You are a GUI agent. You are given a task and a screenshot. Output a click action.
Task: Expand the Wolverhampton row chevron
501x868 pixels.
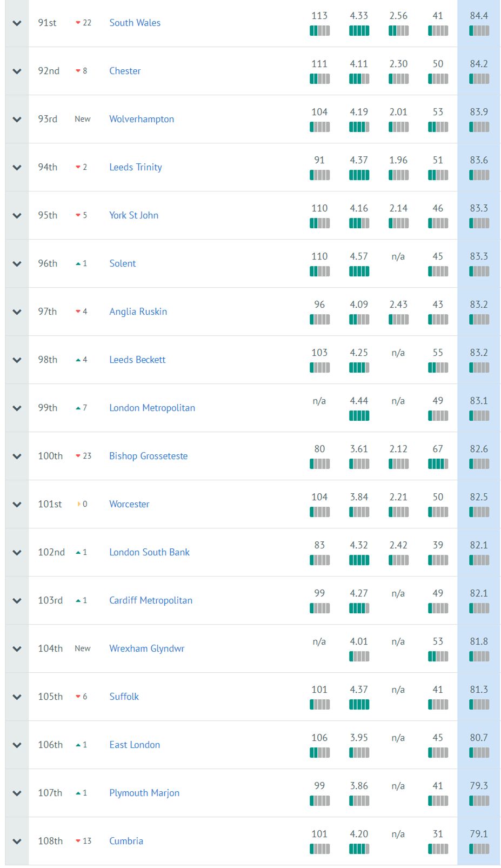17,120
